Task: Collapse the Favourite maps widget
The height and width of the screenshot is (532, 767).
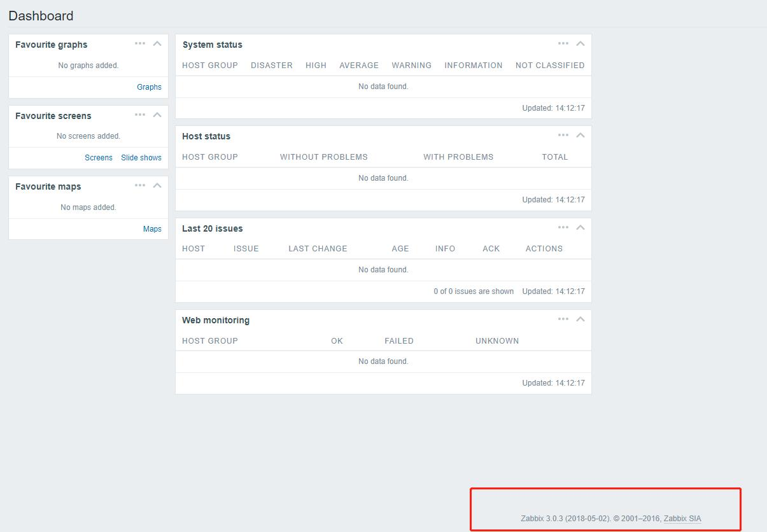Action: [157, 186]
